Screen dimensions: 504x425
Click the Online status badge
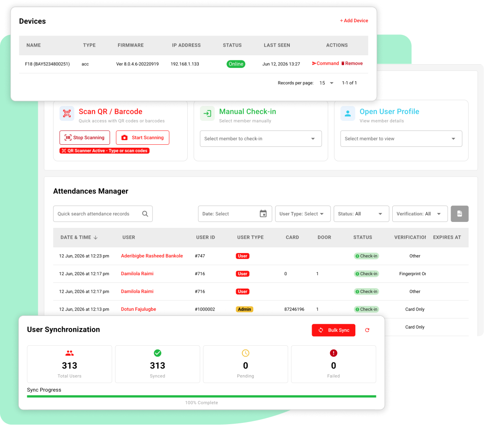point(236,64)
